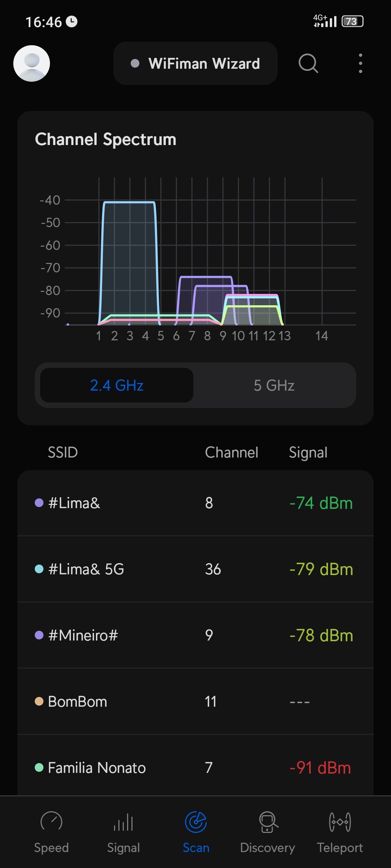Open the #Lima& network row
The width and height of the screenshot is (391, 868).
(195, 503)
